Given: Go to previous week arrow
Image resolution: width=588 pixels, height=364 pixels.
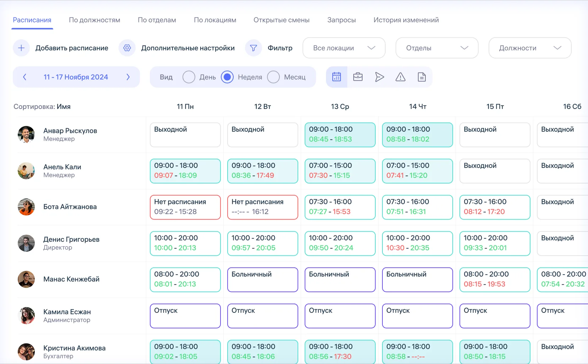Looking at the screenshot, I should pos(24,77).
